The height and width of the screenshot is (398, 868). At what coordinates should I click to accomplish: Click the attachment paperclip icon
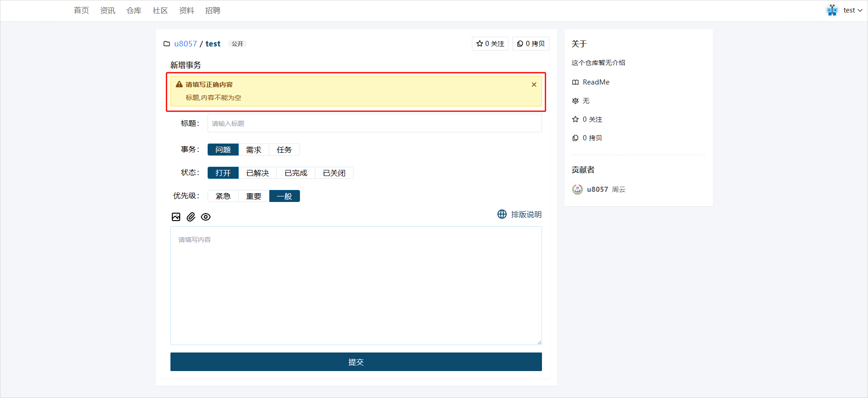click(191, 217)
